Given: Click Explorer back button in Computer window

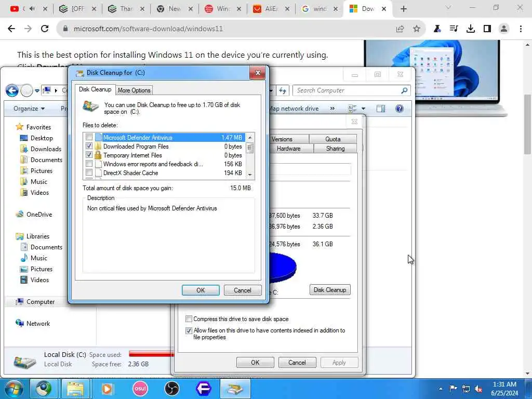Looking at the screenshot, I should coord(12,90).
